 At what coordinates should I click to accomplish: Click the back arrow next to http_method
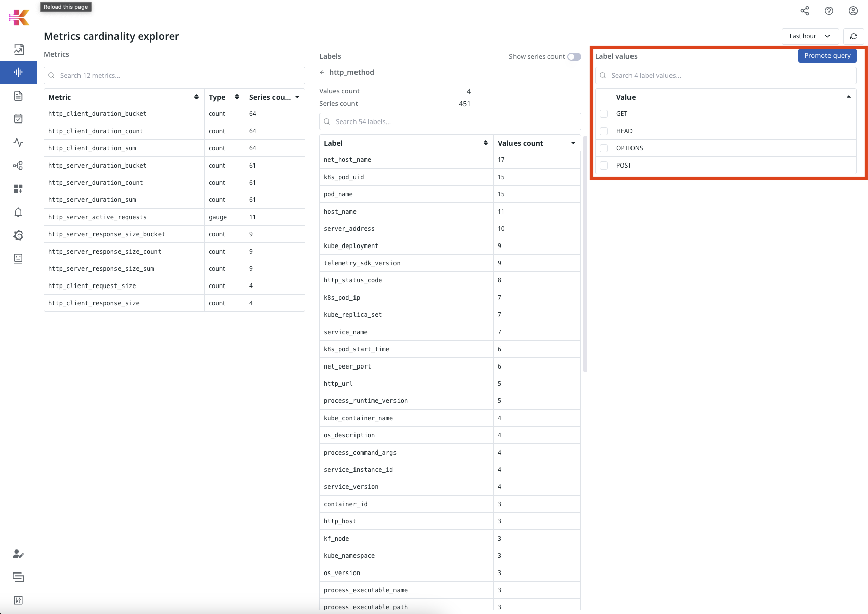click(x=322, y=72)
